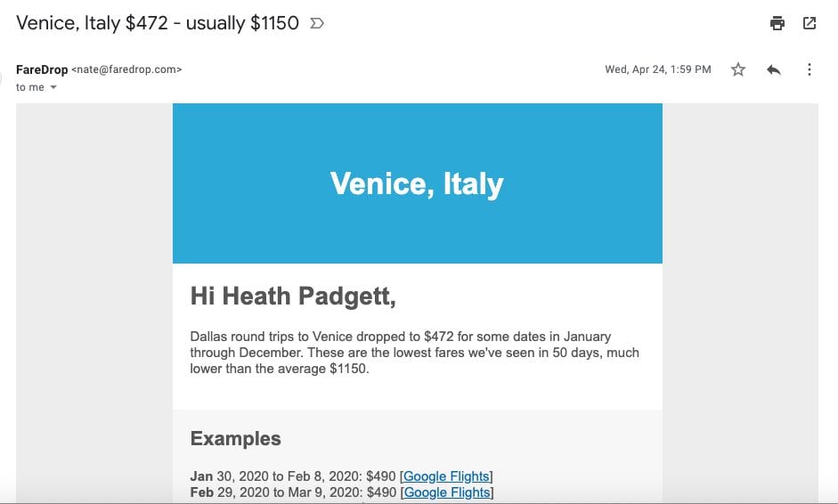The height and width of the screenshot is (504, 838).
Task: Open the email in a new window
Action: 810,23
